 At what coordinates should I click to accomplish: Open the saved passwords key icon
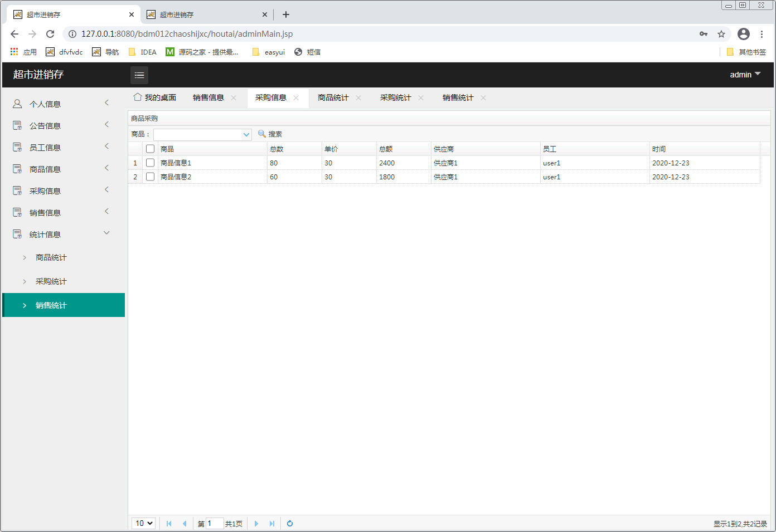tap(704, 34)
